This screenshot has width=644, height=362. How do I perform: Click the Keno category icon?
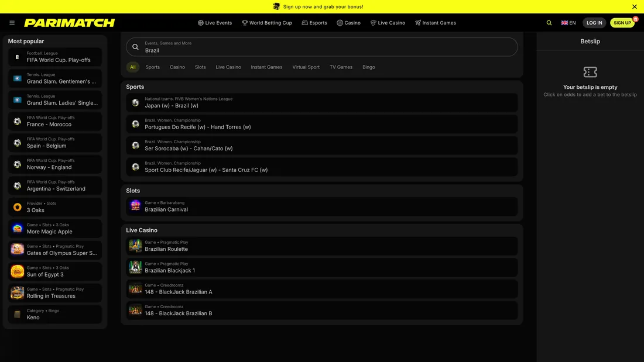point(17,315)
